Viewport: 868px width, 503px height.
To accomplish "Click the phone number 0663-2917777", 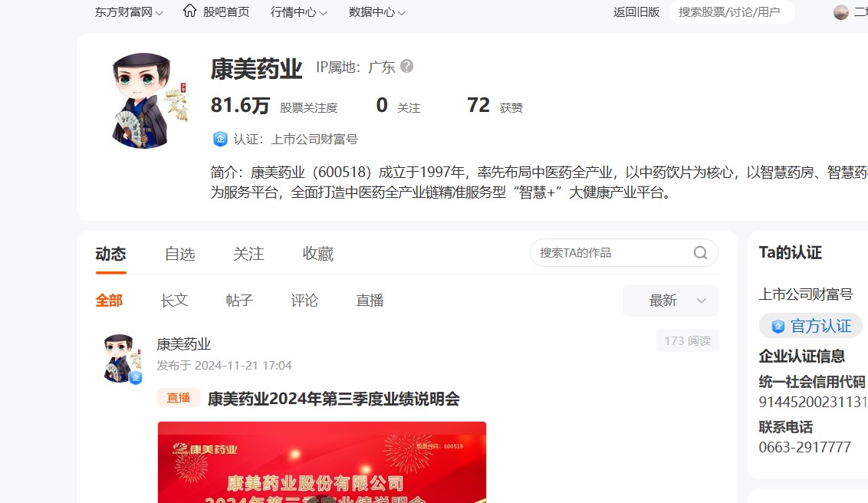I will coord(805,447).
